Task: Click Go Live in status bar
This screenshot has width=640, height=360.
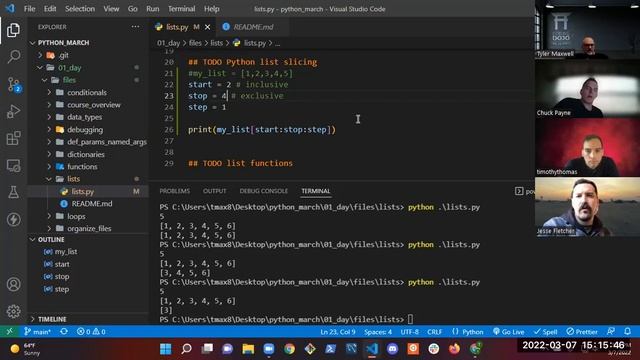Action: pos(509,331)
